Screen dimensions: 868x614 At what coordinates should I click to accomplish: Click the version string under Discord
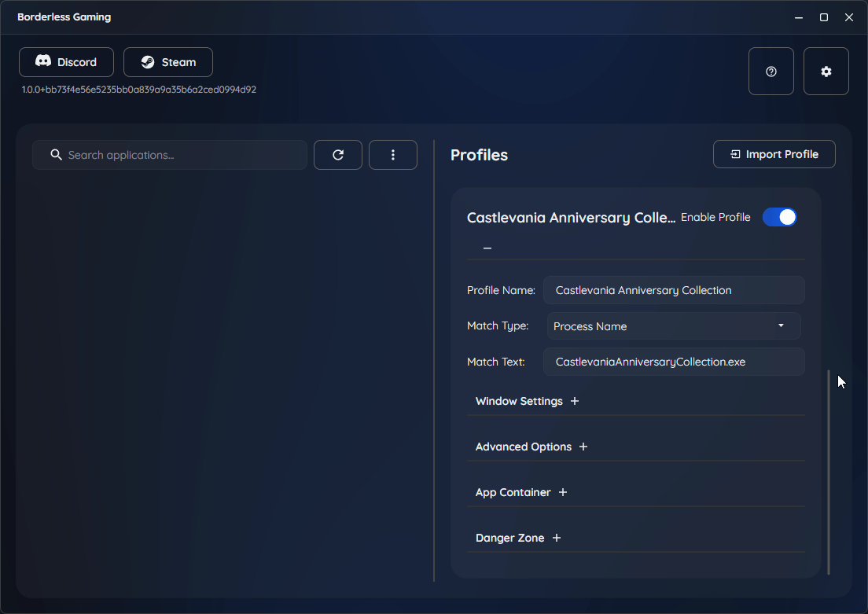pyautogui.click(x=139, y=90)
